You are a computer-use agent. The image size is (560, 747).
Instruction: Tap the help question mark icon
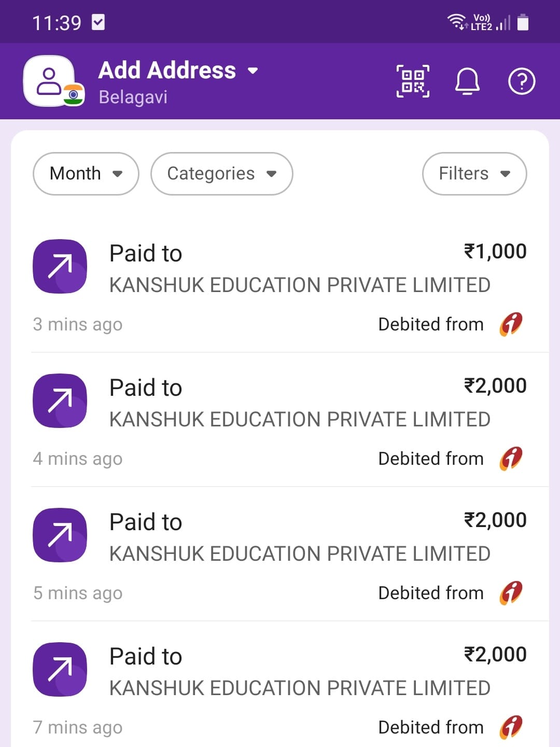pos(522,81)
